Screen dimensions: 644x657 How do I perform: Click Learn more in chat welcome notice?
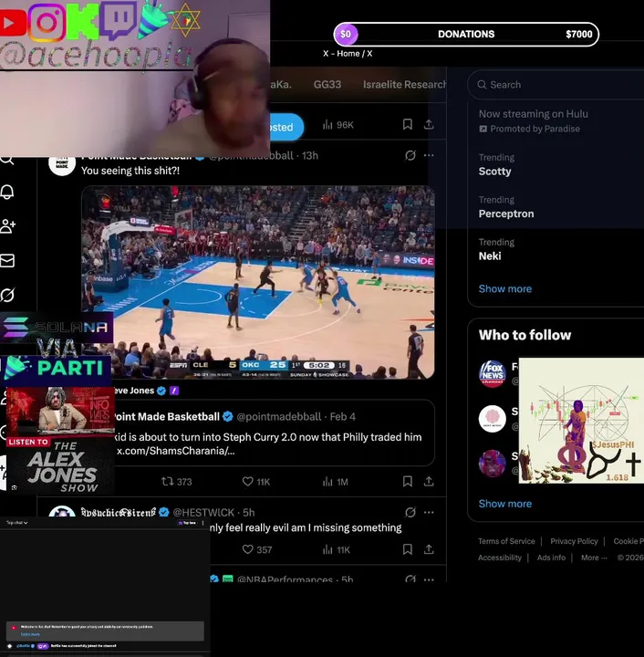point(30,634)
